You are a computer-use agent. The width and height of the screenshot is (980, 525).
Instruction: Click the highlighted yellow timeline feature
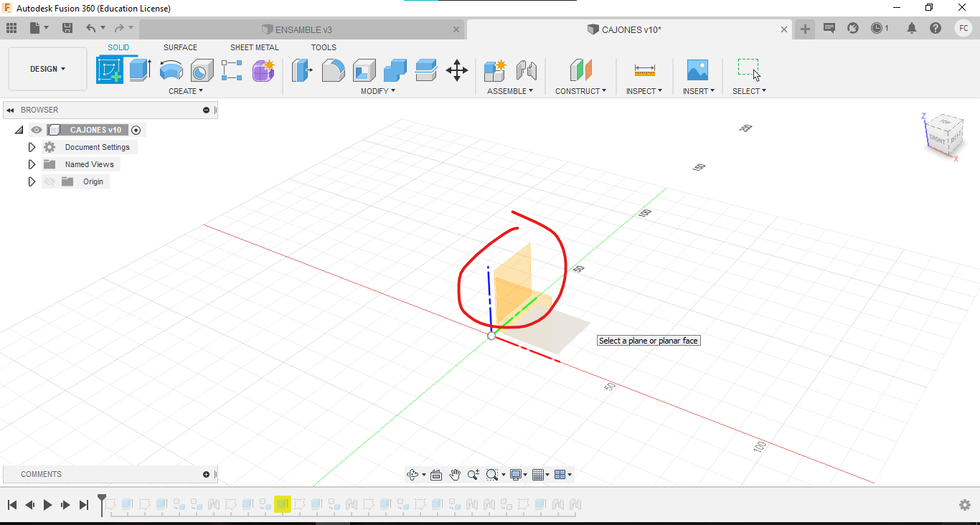pyautogui.click(x=282, y=504)
